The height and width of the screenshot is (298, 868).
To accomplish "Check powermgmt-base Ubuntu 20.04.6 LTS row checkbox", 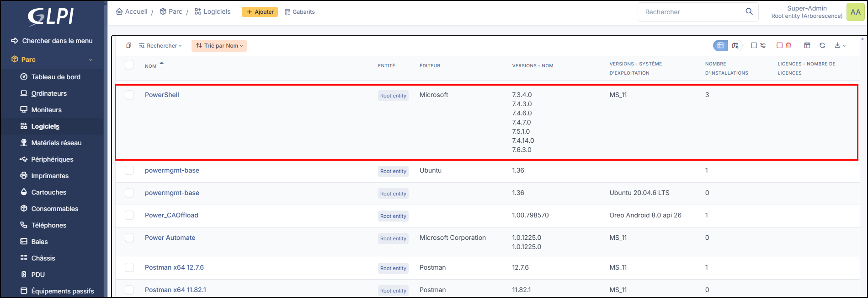I will tap(129, 193).
